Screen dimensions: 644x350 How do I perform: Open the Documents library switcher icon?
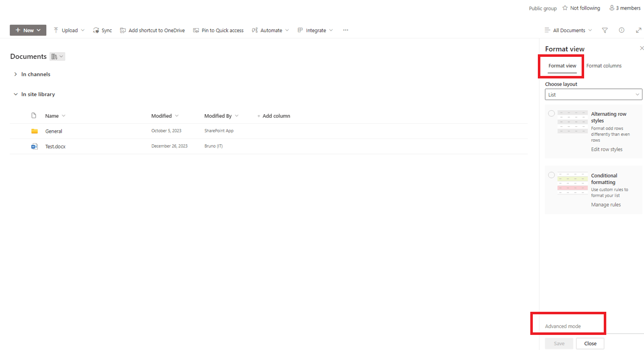[57, 57]
